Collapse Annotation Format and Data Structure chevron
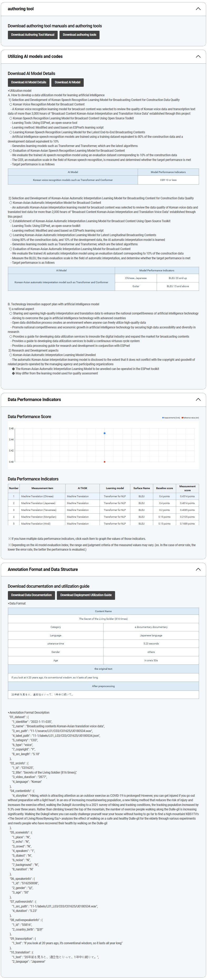 point(198,570)
